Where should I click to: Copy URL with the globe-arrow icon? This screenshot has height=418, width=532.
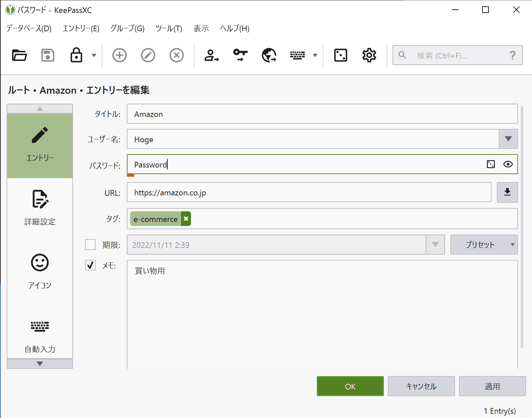click(x=269, y=55)
